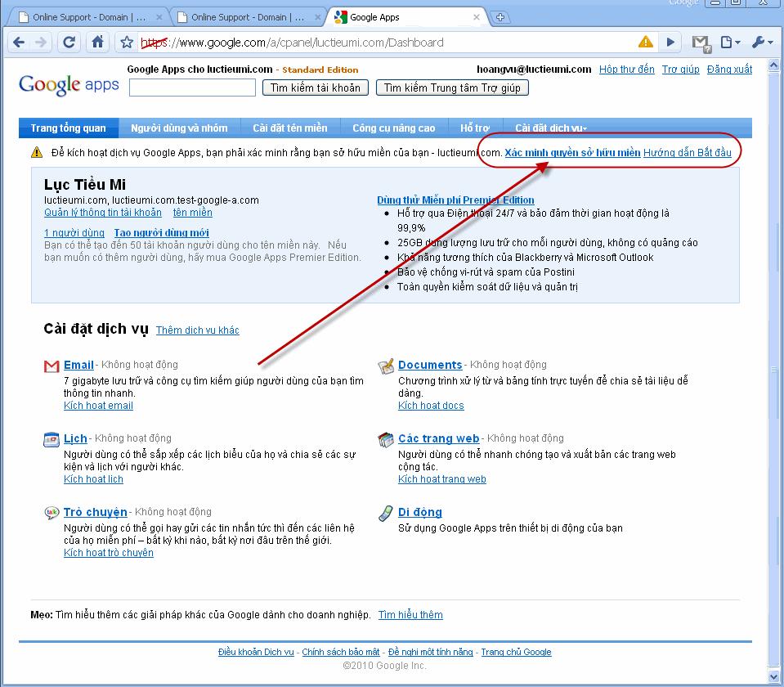Click Kích hoạt trò chuyện link
The height and width of the screenshot is (687, 784).
click(109, 553)
